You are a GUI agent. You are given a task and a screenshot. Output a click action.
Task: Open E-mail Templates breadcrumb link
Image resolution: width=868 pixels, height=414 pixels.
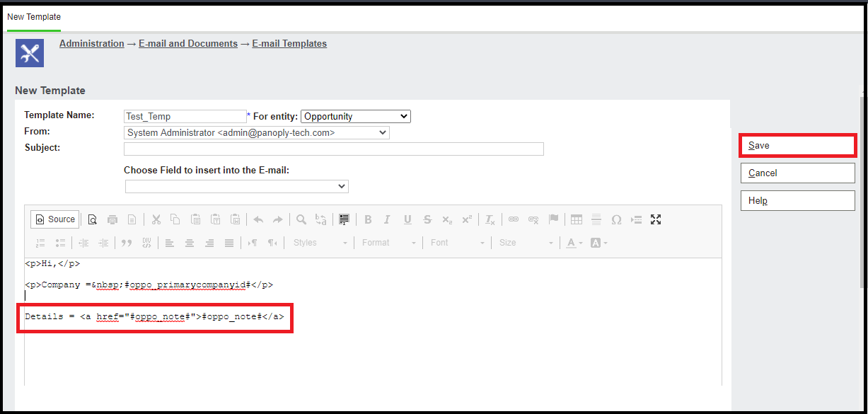click(x=289, y=43)
